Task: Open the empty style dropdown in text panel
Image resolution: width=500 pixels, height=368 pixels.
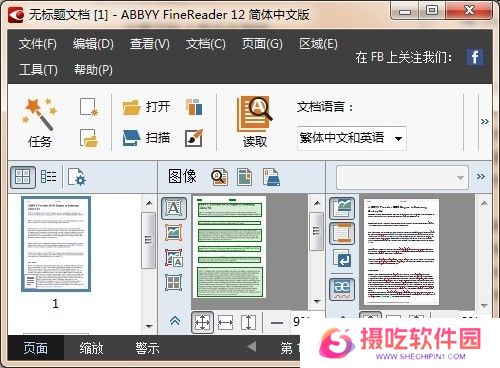Action: [x=402, y=177]
